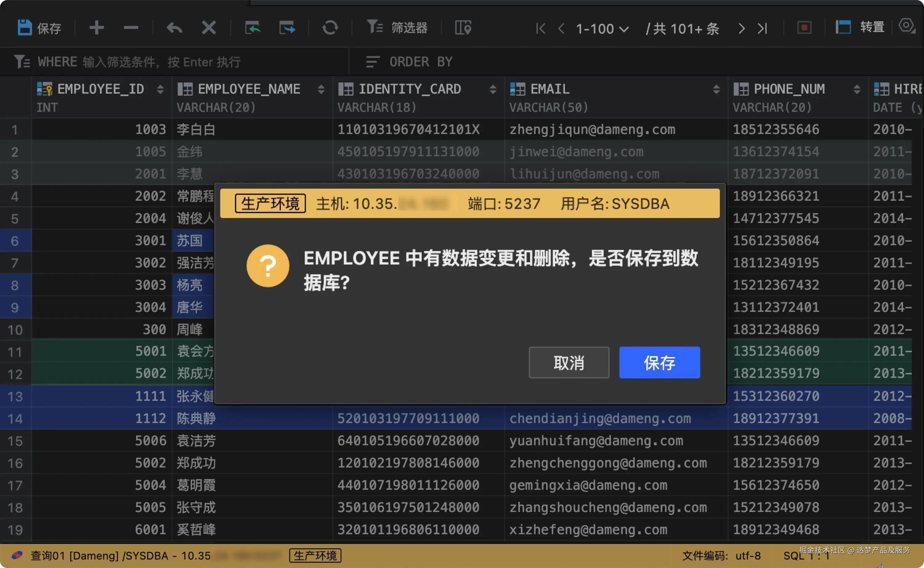Click the import data icon
This screenshot has height=568, width=924.
(x=253, y=28)
